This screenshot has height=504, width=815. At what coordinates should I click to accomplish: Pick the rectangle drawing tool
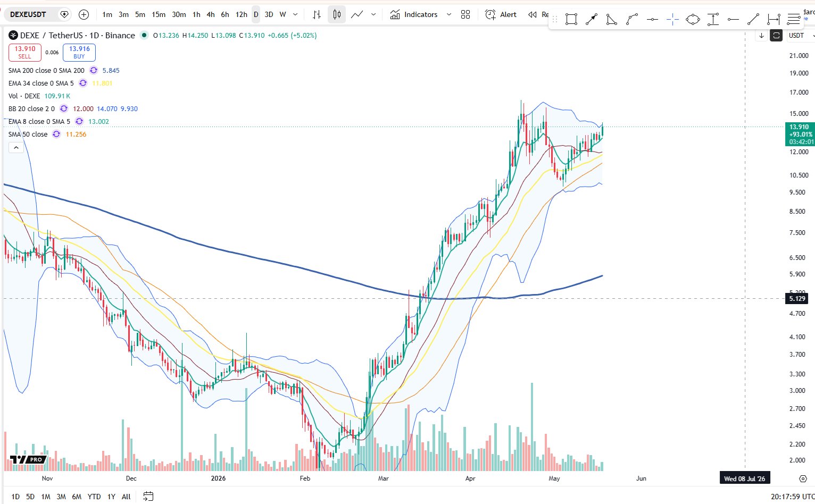click(x=571, y=20)
